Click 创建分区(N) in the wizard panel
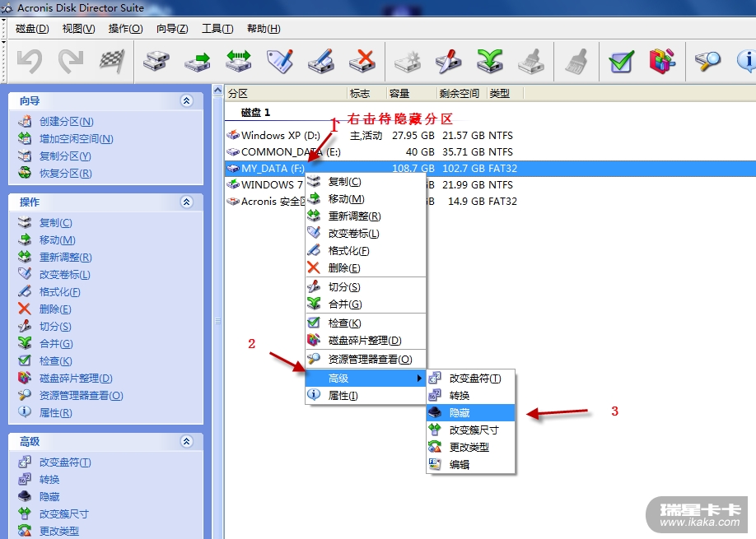Screen dimensions: 756x539 click(x=67, y=122)
